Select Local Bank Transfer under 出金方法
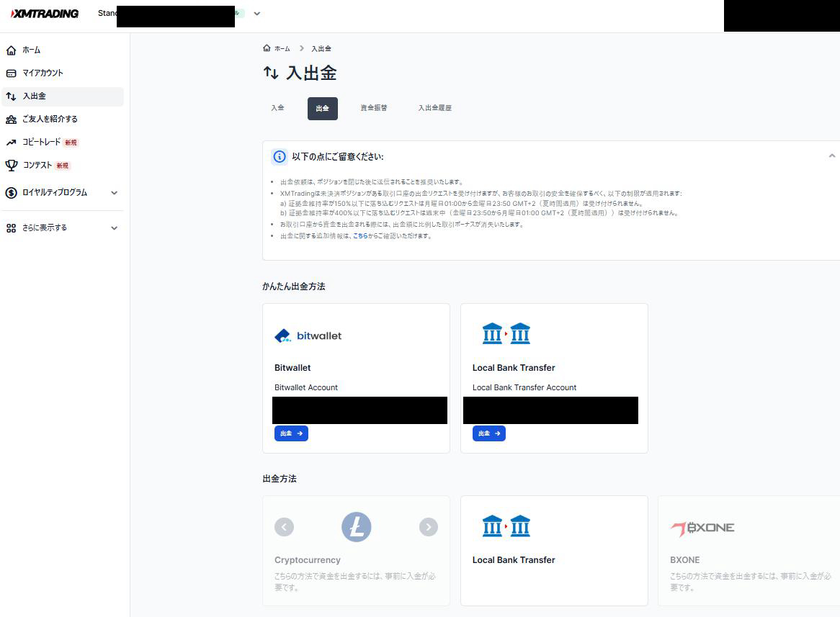 555,551
